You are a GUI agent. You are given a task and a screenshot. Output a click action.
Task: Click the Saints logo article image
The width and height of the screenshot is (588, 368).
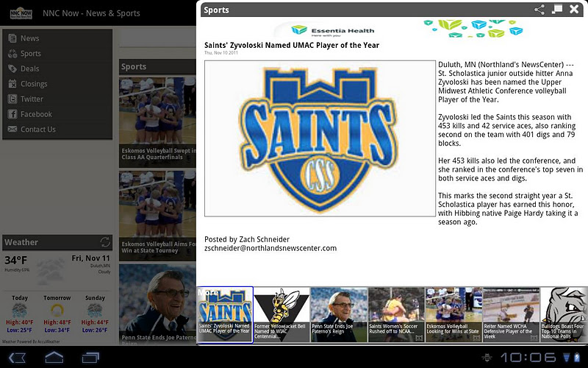tap(320, 138)
